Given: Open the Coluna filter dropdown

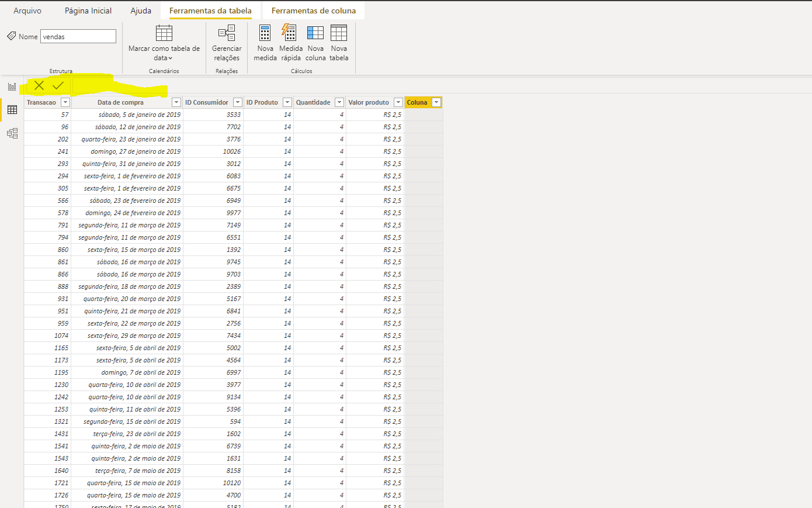Looking at the screenshot, I should (436, 102).
